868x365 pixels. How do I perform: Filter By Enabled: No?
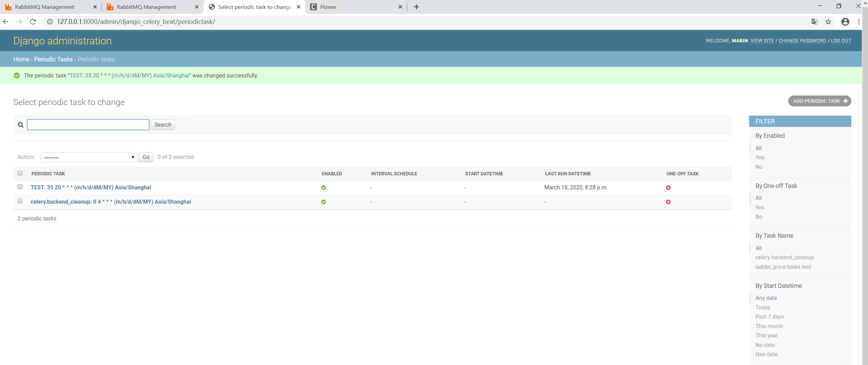coord(759,167)
